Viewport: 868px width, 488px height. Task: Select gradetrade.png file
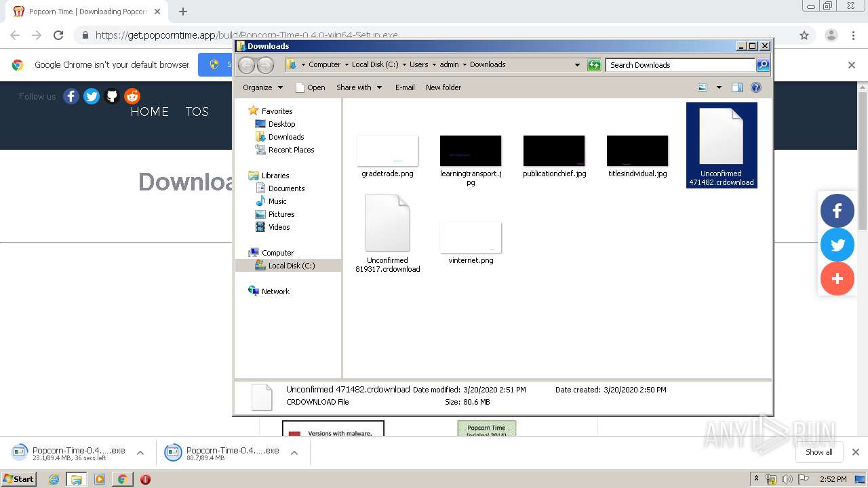pos(387,157)
